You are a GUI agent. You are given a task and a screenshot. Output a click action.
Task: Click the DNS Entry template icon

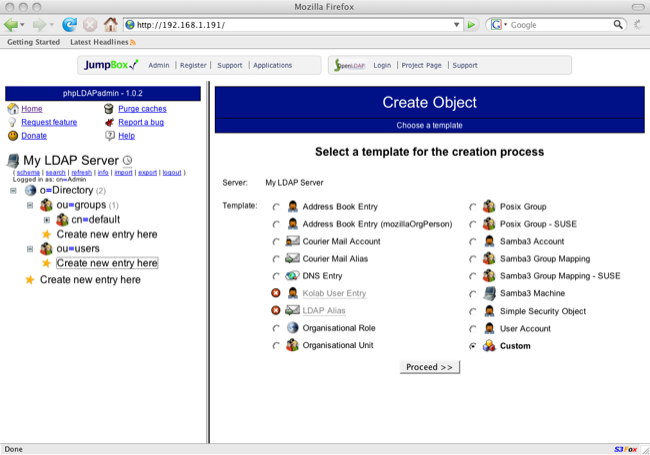[x=292, y=276]
